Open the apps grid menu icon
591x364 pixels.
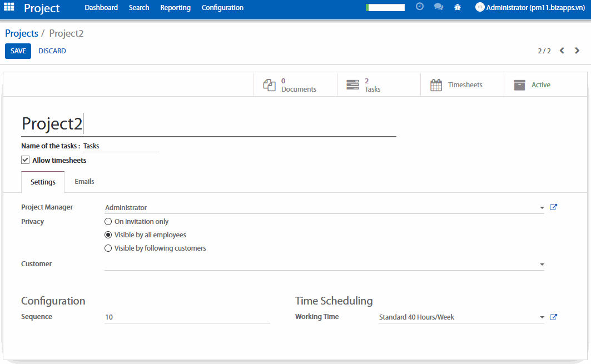pos(9,7)
